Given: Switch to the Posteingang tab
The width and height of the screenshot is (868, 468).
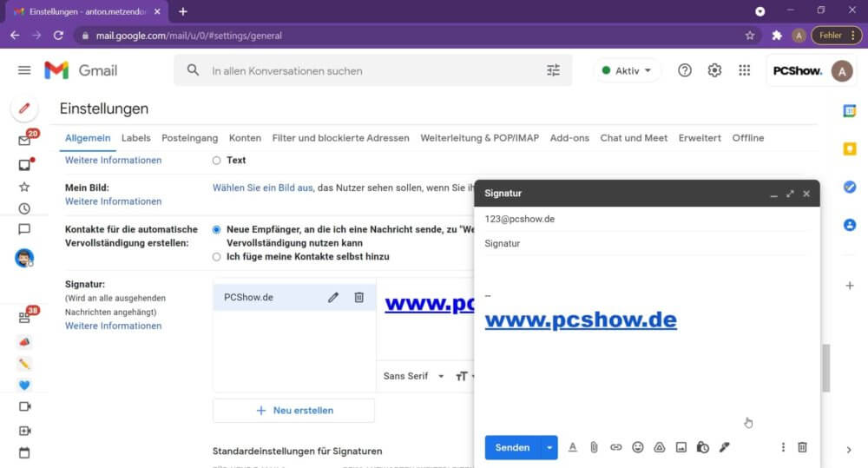Looking at the screenshot, I should pos(190,138).
